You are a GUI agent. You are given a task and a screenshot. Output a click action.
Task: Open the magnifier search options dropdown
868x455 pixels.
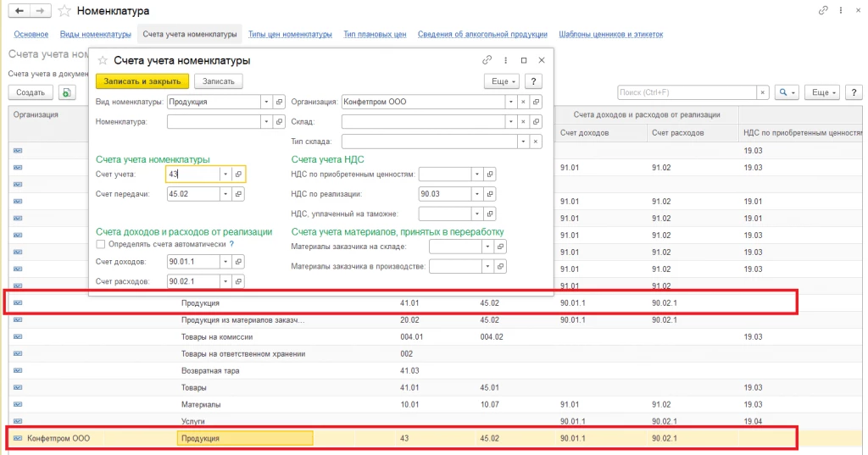point(787,92)
